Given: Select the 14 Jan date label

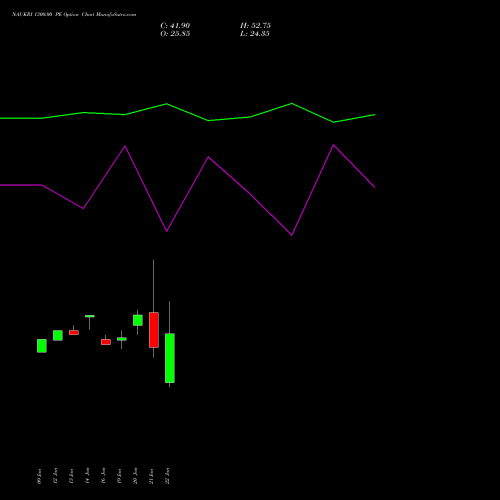Looking at the screenshot, I should coord(87,476).
